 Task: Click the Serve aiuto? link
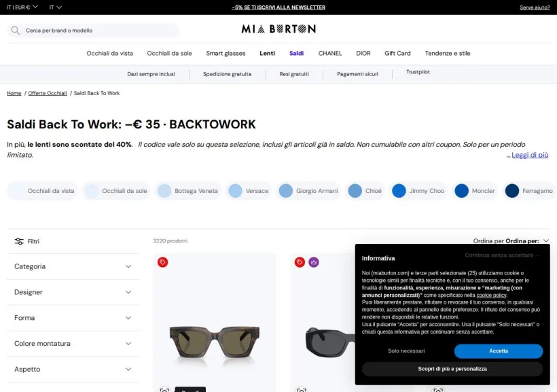coord(535,7)
